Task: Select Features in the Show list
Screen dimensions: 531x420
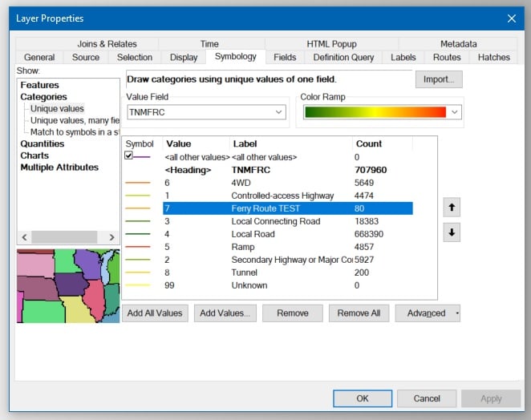Action: tap(39, 85)
